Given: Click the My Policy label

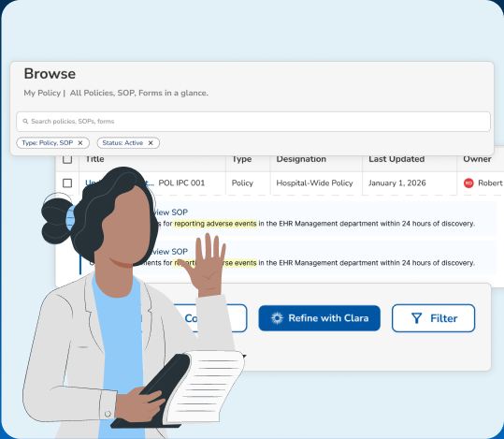Looking at the screenshot, I should 42,93.
